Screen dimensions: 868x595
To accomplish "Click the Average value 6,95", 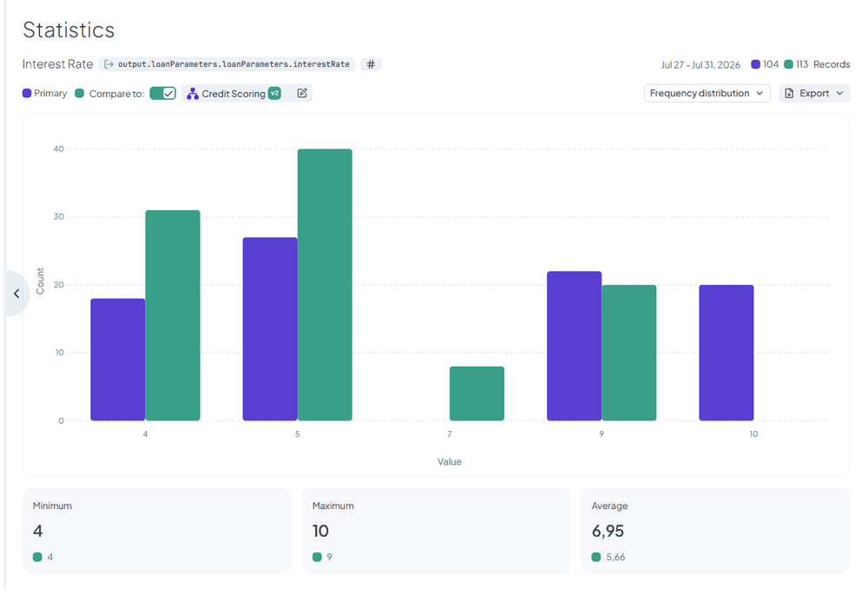I will [x=608, y=532].
